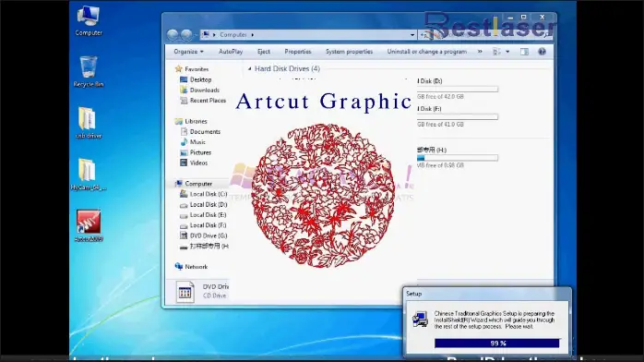
Task: Click the (H:) drive capacity bar
Action: (x=458, y=158)
